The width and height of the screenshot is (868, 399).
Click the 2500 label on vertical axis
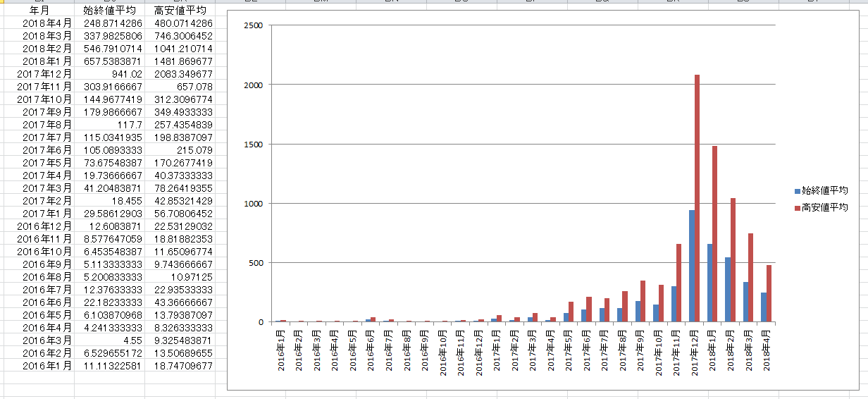[253, 26]
